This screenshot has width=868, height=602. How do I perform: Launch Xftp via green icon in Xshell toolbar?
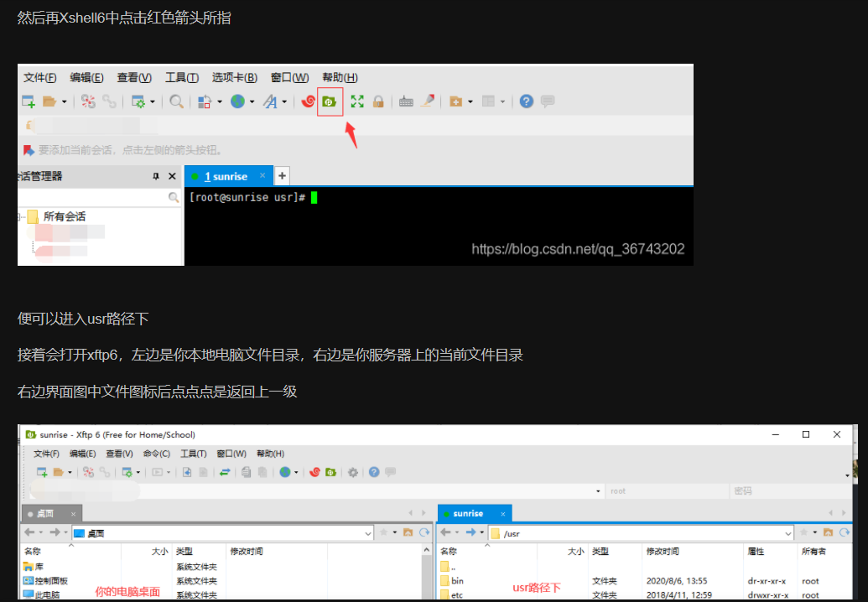click(x=330, y=101)
